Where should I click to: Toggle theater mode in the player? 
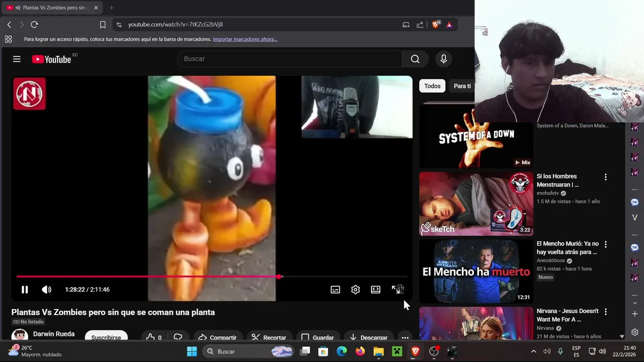[x=375, y=290]
